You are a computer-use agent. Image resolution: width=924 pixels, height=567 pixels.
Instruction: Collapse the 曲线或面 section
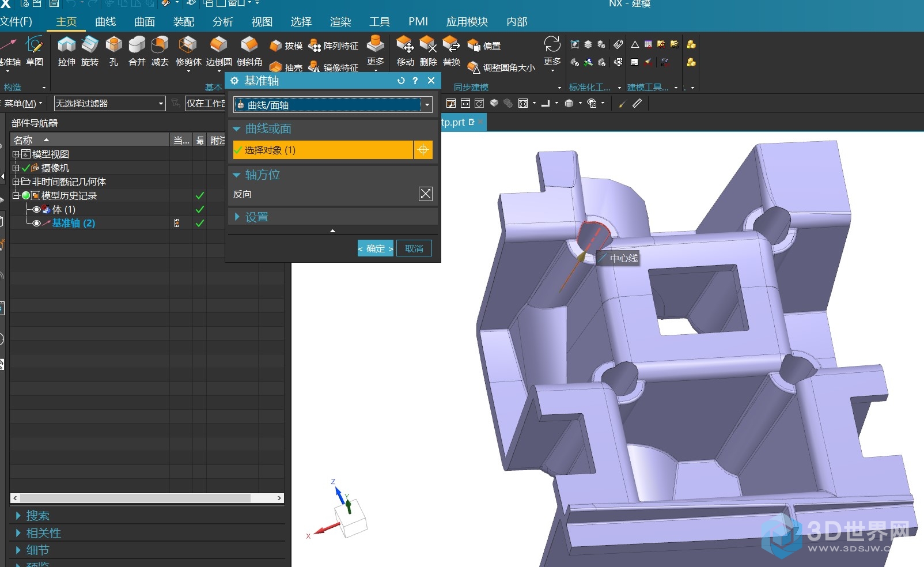[236, 128]
